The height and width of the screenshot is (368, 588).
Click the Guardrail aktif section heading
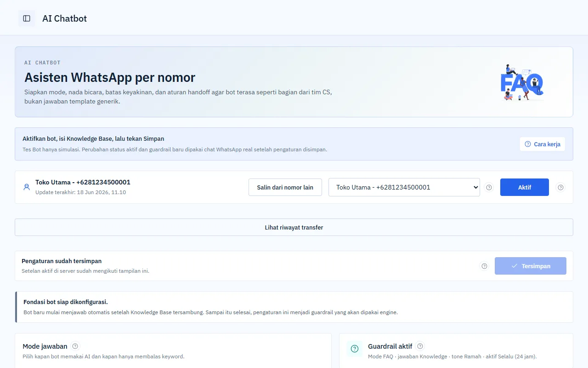point(390,346)
